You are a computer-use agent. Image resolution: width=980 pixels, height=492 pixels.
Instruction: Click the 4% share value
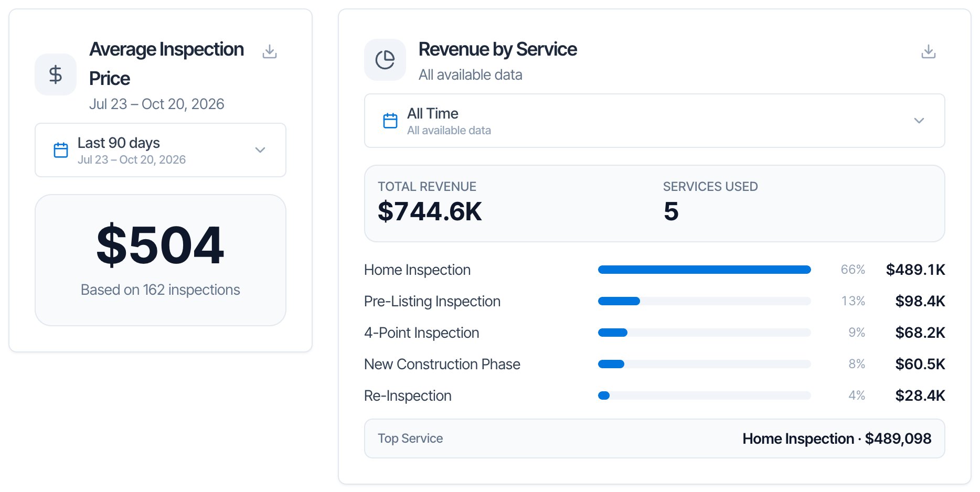click(x=857, y=395)
